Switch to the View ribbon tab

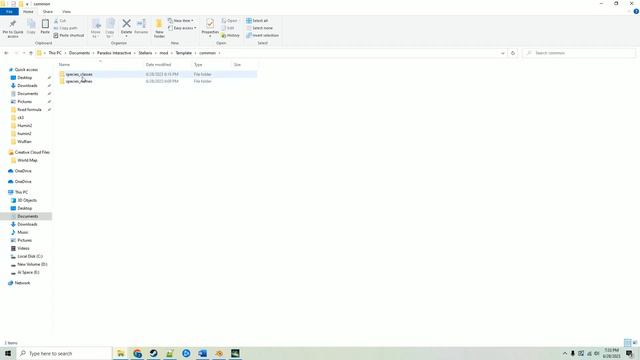click(x=67, y=12)
